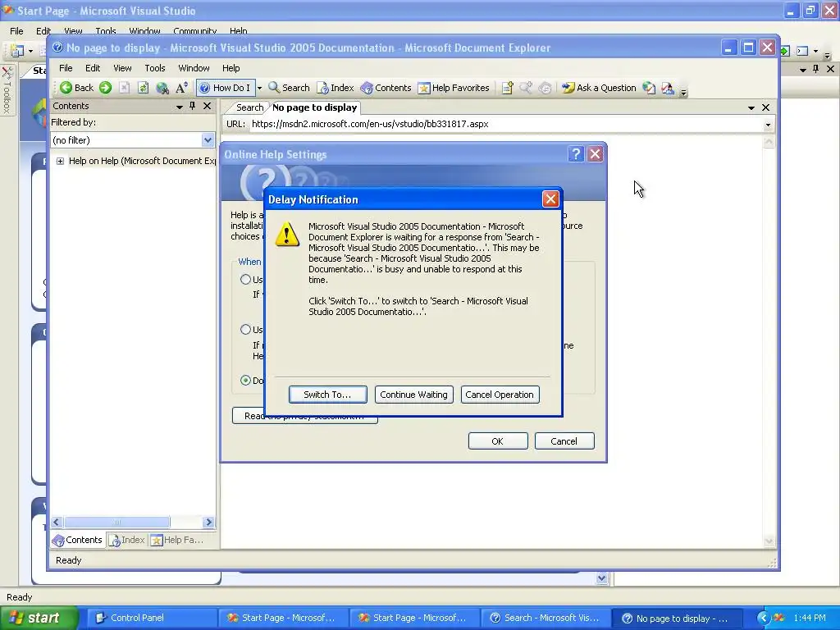The image size is (840, 630).
Task: Switch to Contents bottom tab
Action: click(x=78, y=540)
